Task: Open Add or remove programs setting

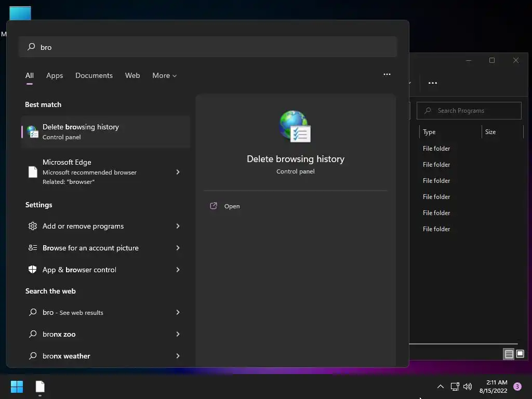Action: pyautogui.click(x=105, y=226)
